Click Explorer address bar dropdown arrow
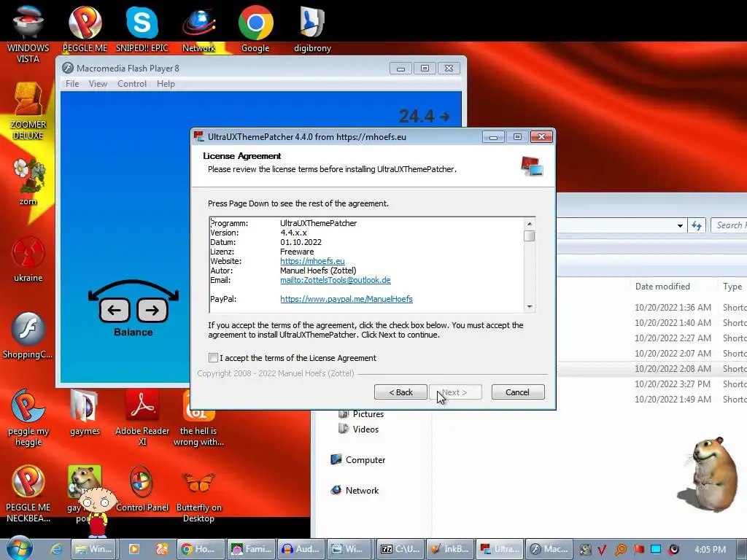Image resolution: width=747 pixels, height=560 pixels. tap(680, 226)
